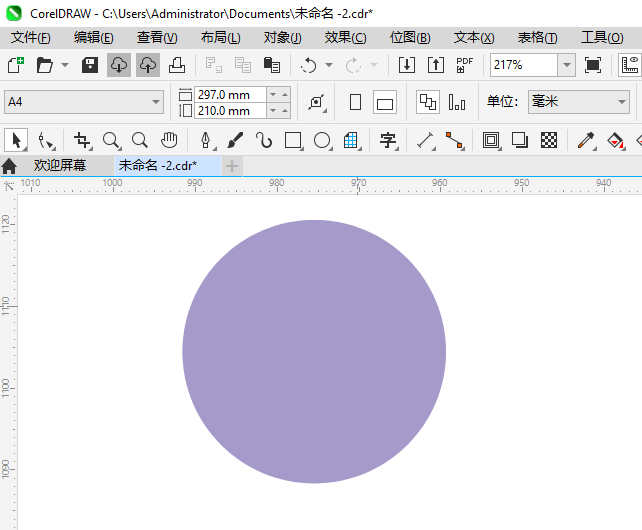Click the 217% zoom level field

click(x=524, y=65)
